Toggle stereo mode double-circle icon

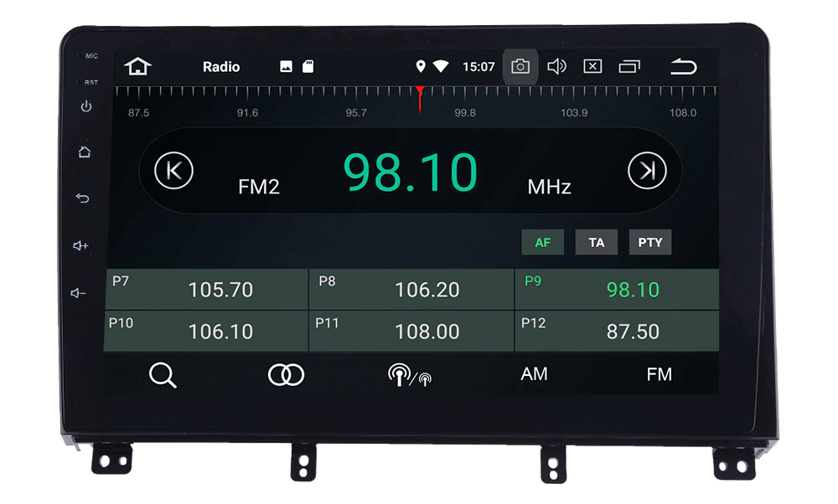(286, 374)
